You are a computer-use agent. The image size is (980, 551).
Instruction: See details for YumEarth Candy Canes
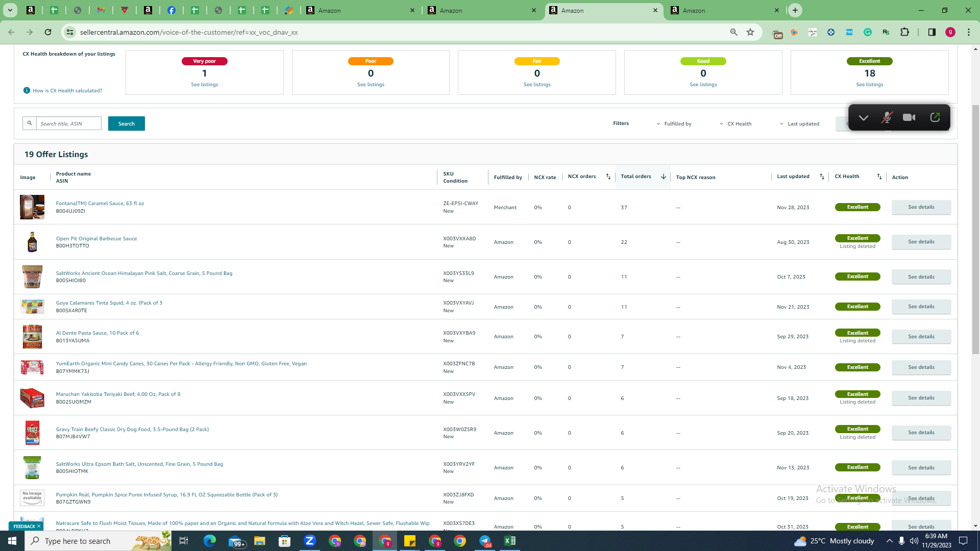[x=921, y=367]
